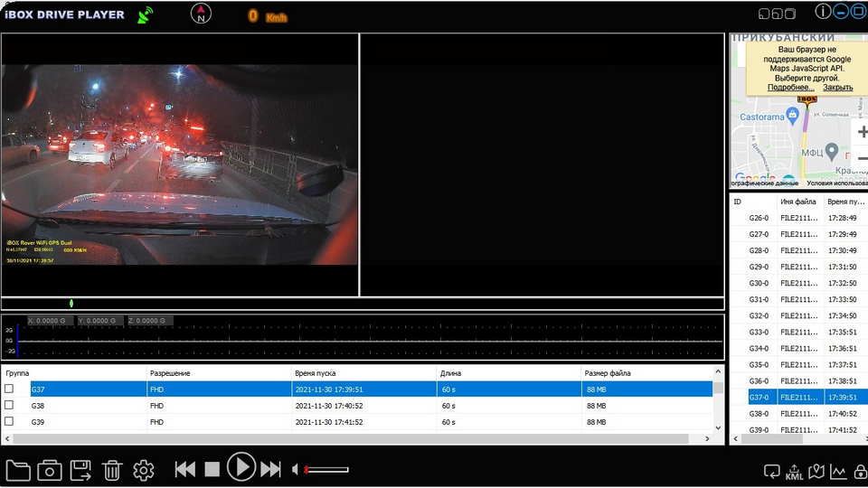Open a video folder
This screenshot has width=868, height=488.
pos(18,470)
